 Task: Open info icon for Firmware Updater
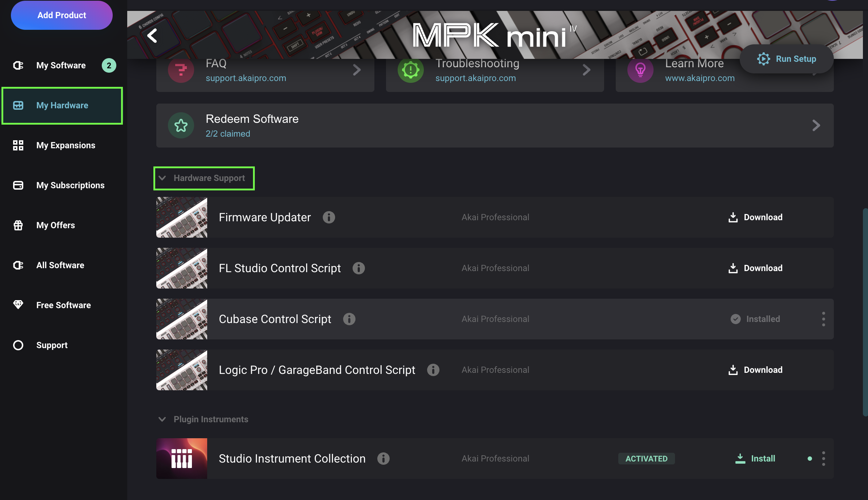click(x=329, y=217)
